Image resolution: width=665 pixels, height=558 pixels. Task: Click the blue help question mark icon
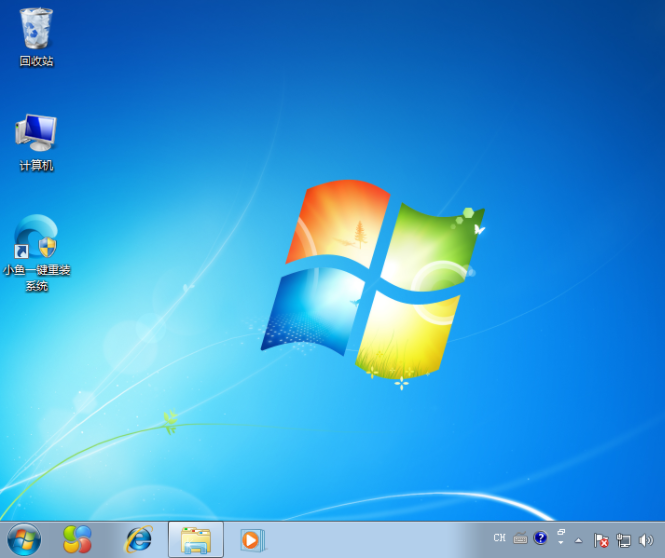540,538
